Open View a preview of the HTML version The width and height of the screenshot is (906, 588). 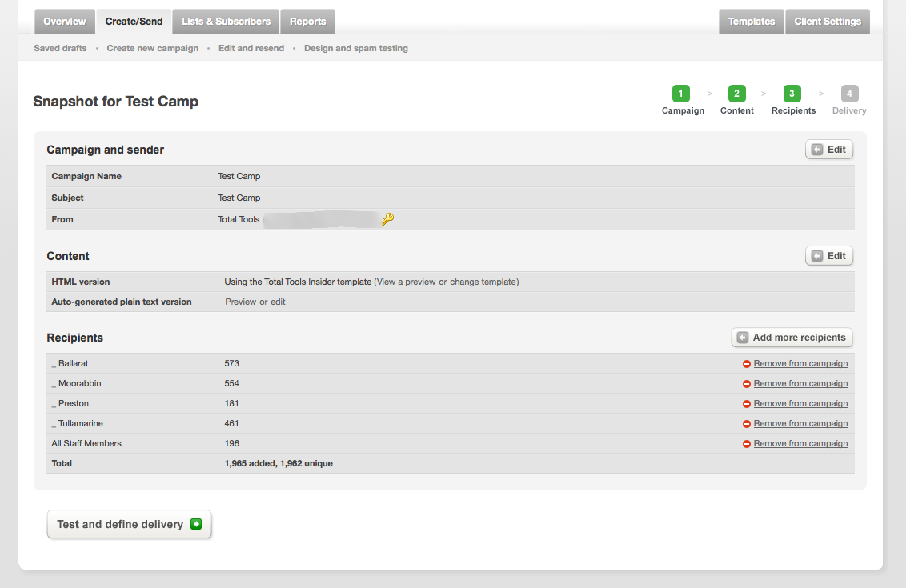[405, 282]
